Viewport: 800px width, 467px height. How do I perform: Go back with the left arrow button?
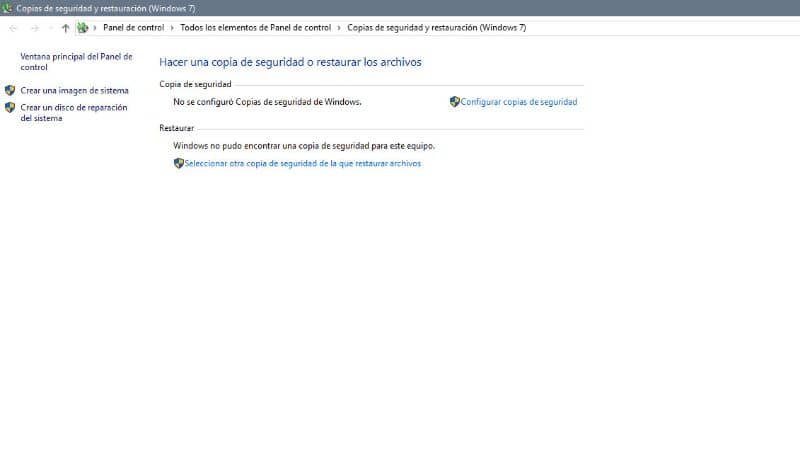coord(13,28)
